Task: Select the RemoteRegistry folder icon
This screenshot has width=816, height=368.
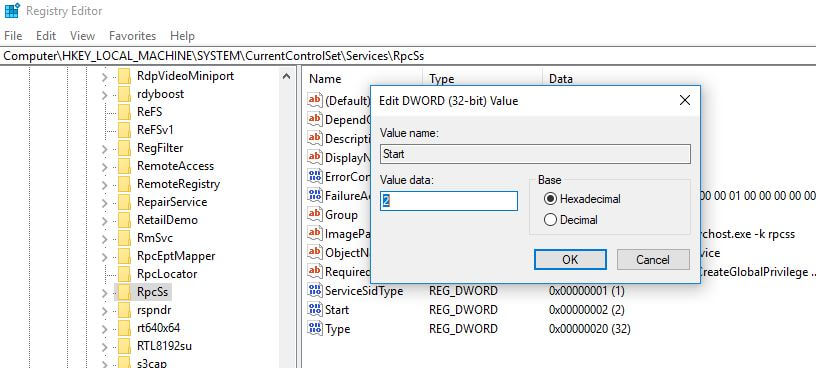Action: click(x=124, y=184)
